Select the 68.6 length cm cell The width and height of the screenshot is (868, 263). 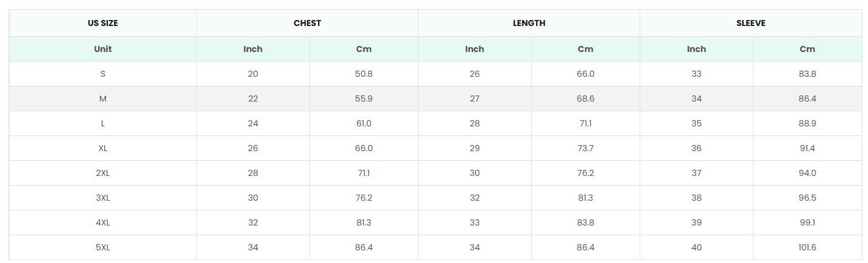pyautogui.click(x=585, y=99)
